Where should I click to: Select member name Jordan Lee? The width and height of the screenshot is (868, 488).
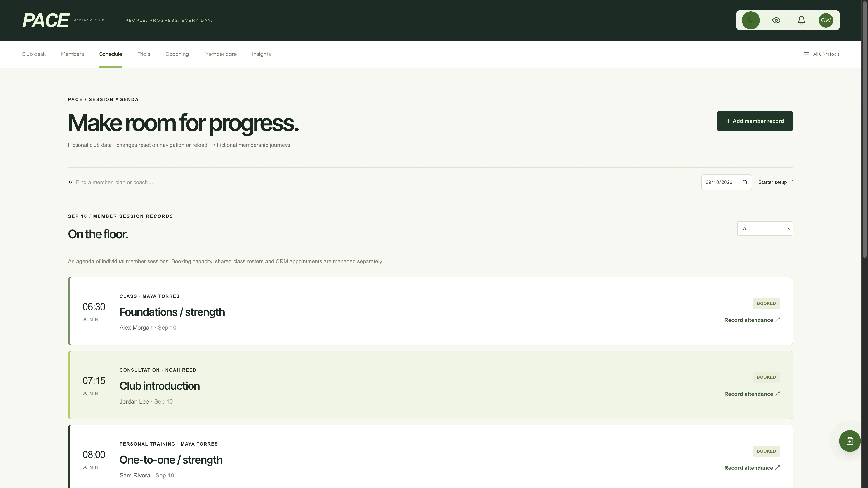pyautogui.click(x=134, y=401)
